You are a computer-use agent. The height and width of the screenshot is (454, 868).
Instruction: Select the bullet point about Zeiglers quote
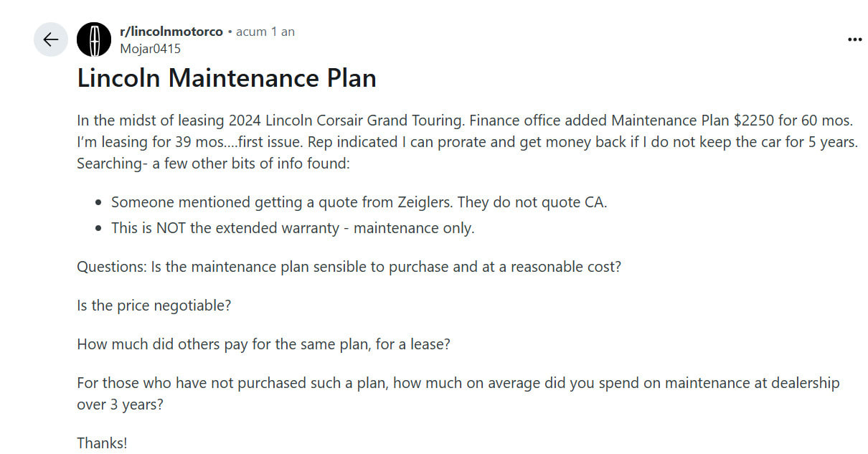tap(359, 202)
